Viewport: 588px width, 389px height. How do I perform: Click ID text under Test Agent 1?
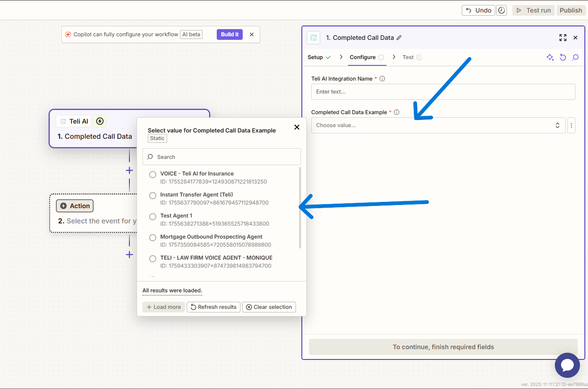coord(215,224)
